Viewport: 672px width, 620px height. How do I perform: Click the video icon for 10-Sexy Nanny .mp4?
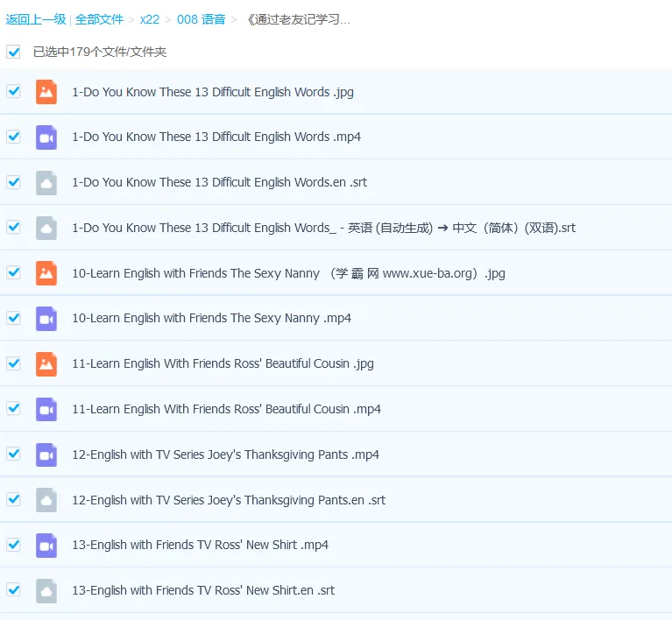[46, 319]
